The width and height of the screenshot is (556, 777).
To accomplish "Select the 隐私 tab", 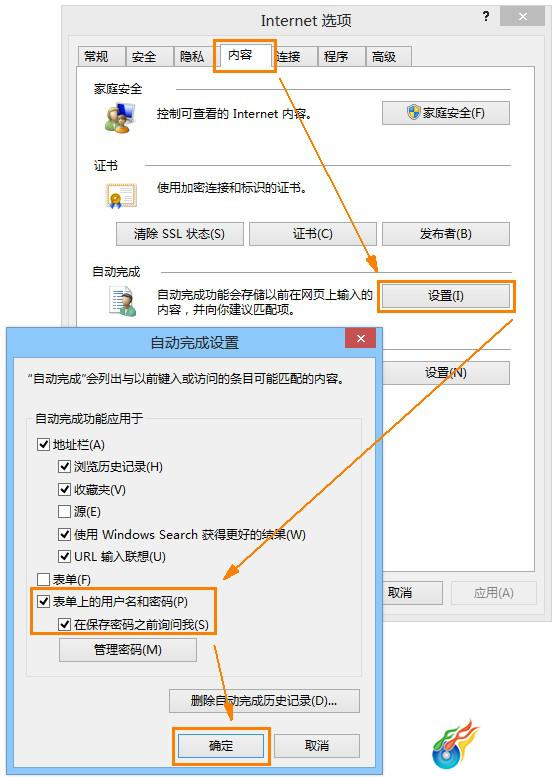I will tap(192, 56).
